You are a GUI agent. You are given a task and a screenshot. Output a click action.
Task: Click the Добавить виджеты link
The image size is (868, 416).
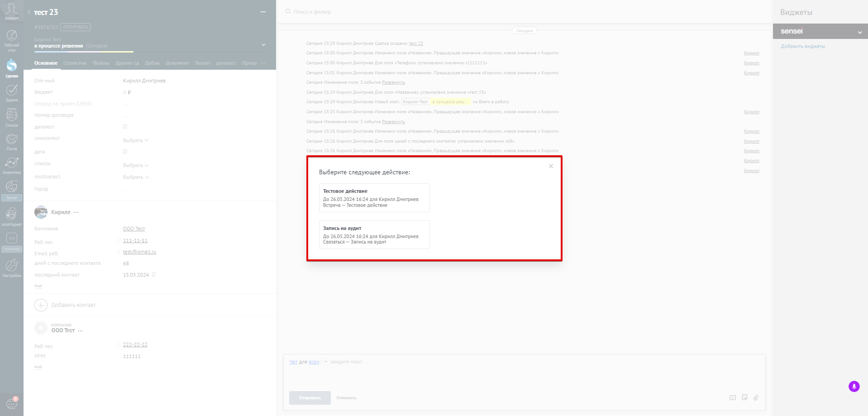[803, 46]
